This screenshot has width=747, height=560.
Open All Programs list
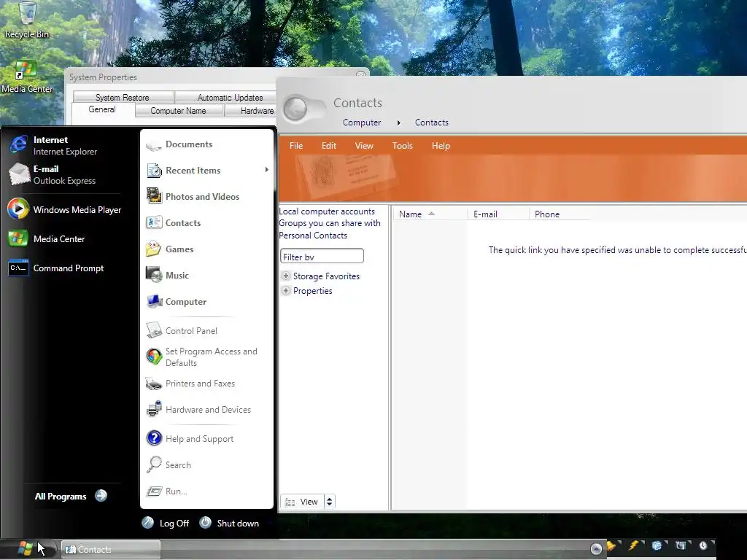[x=71, y=496]
